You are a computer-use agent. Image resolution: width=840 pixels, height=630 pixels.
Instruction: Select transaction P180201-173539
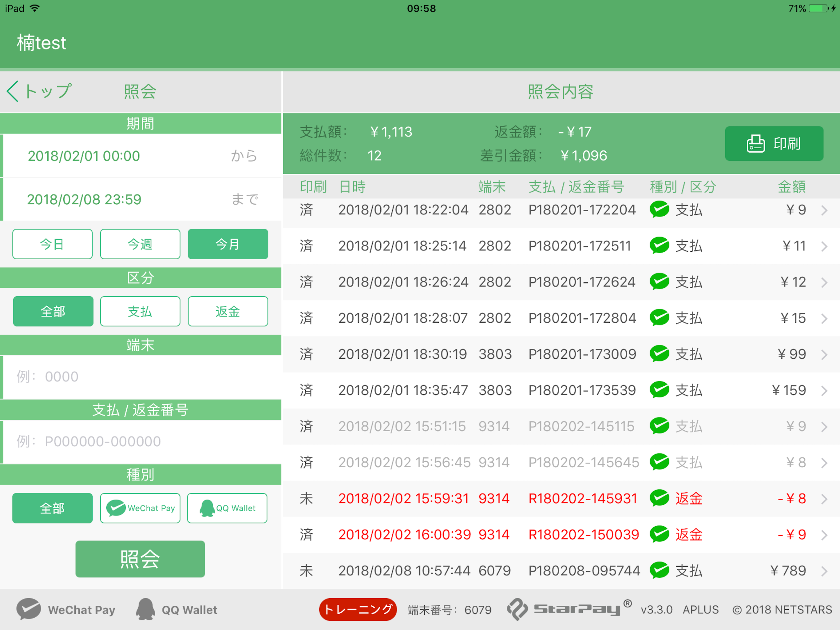point(582,390)
